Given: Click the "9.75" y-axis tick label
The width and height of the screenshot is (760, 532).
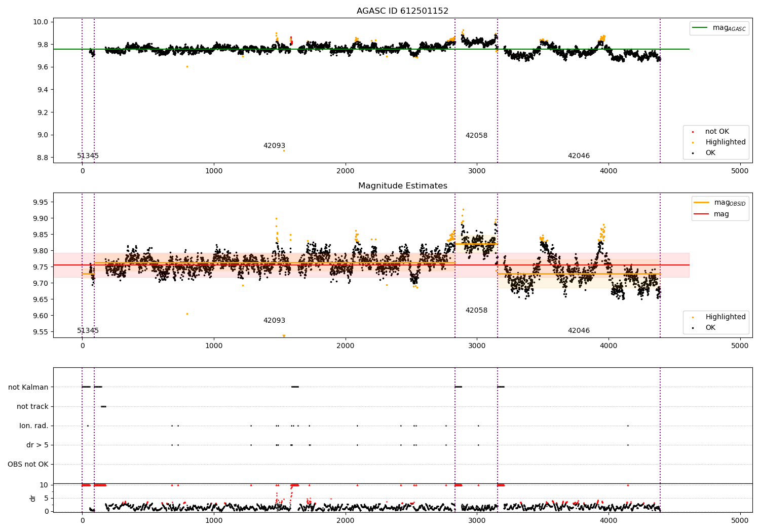Looking at the screenshot, I should pos(41,268).
